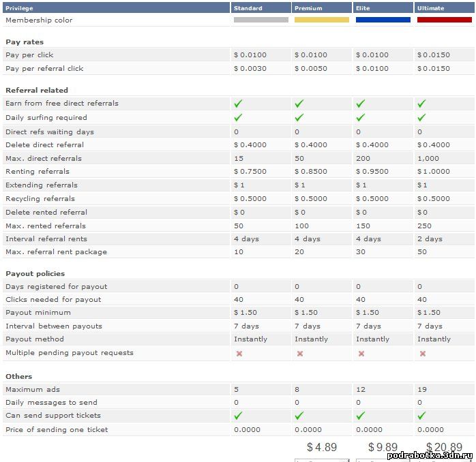Click Standard's $ 0.7500 Renting referrals value
The height and width of the screenshot is (462, 476).
[250, 172]
